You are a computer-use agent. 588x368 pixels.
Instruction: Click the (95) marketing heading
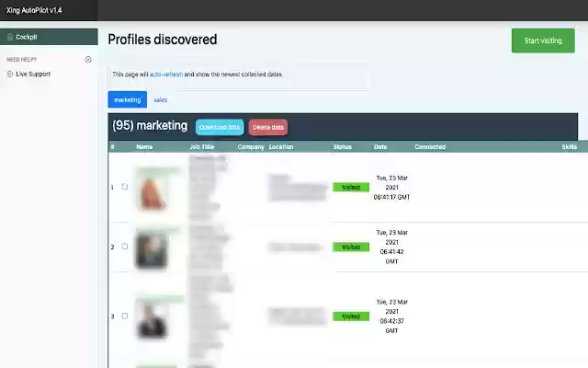tap(150, 125)
